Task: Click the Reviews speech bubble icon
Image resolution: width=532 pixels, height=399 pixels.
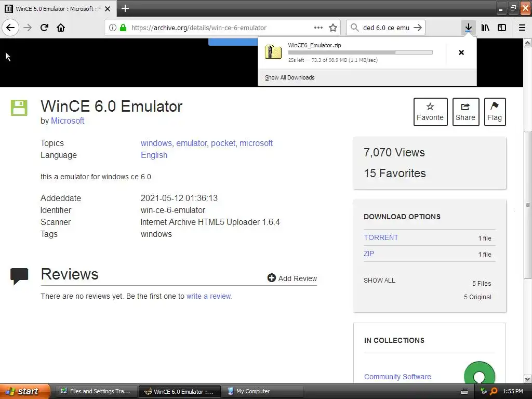Action: pyautogui.click(x=19, y=276)
